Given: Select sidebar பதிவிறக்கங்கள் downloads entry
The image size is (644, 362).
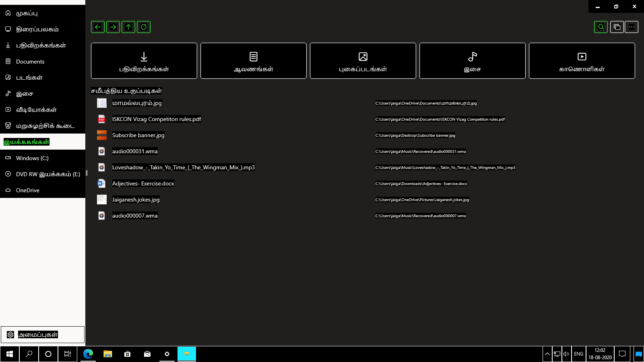Looking at the screenshot, I should 43,45.
